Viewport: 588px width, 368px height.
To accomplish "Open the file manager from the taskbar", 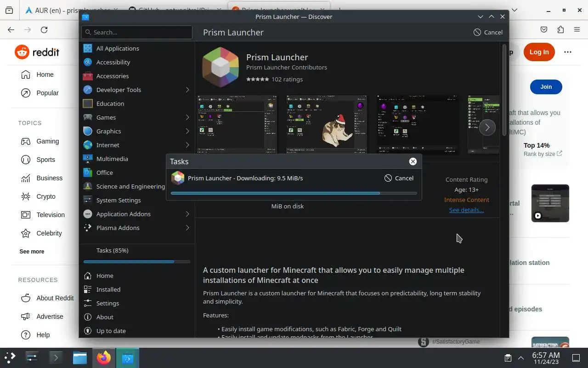I will tap(80, 357).
